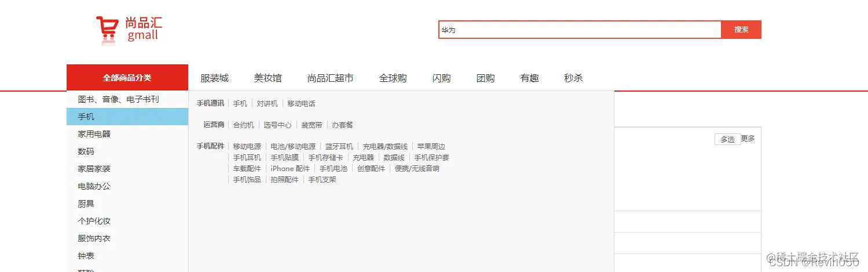Click standalone 数据线 link

click(x=394, y=157)
